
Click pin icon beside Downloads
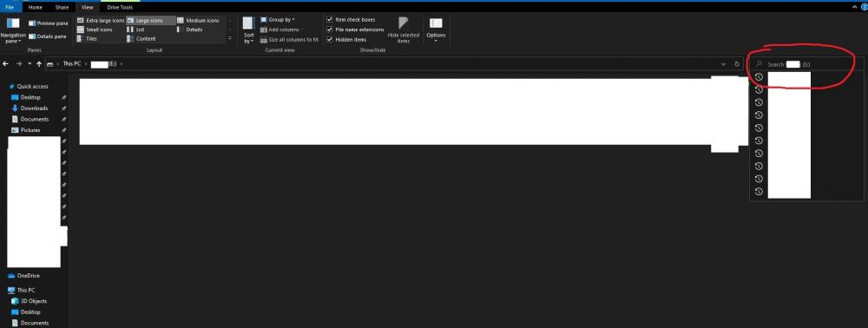63,108
